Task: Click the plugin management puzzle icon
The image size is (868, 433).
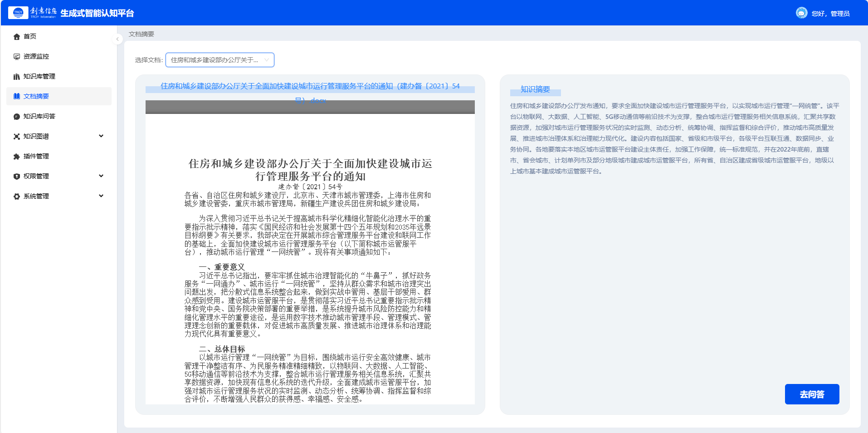Action: click(17, 157)
